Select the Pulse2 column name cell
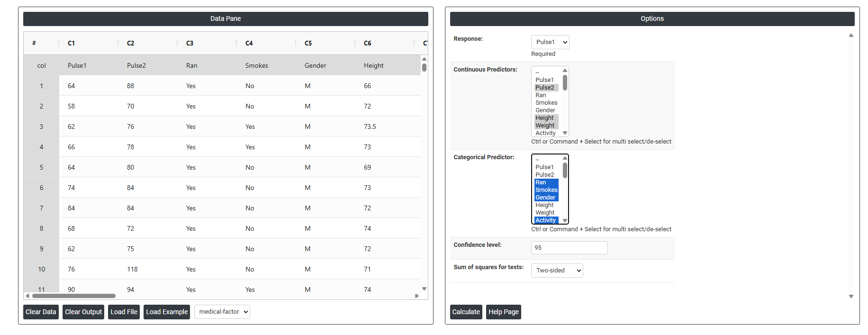 click(x=136, y=65)
